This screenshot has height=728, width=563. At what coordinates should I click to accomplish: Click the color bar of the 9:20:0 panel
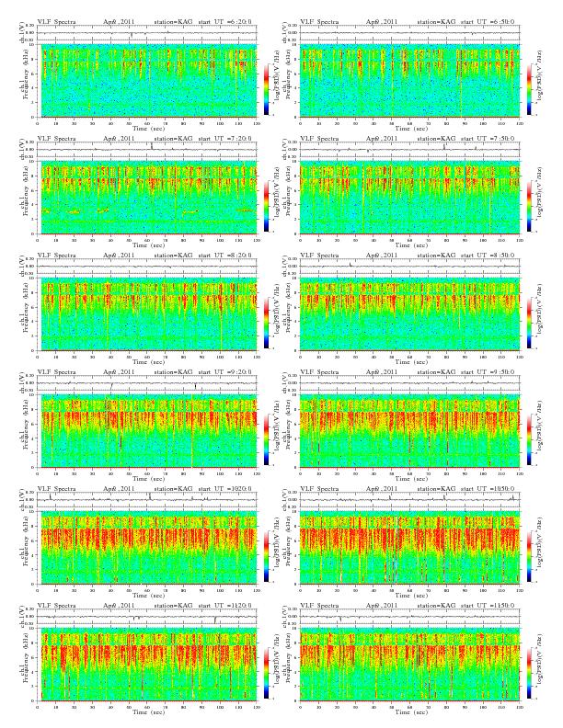(x=266, y=439)
